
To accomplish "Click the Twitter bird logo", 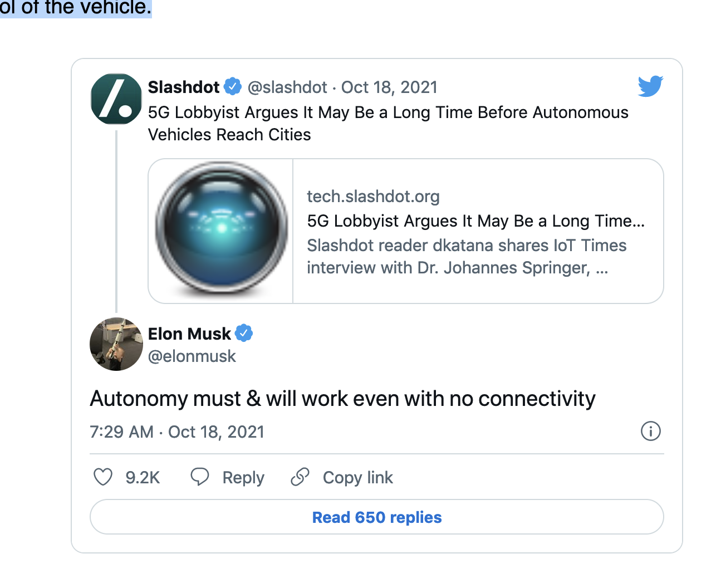I will click(x=650, y=86).
